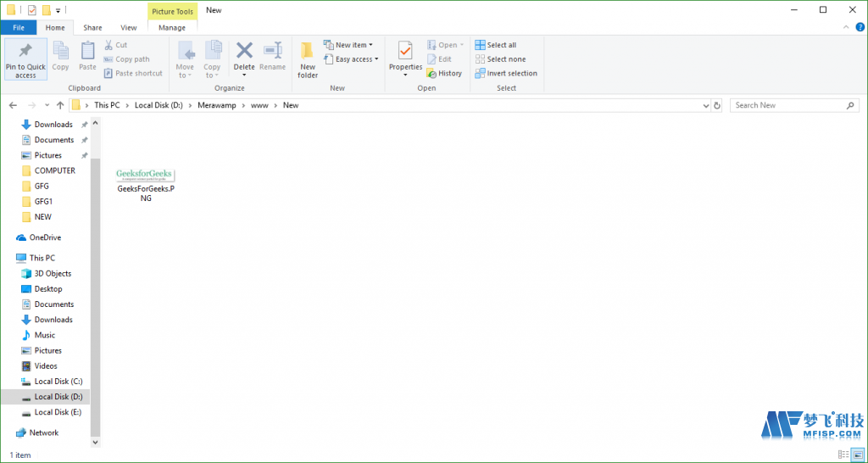This screenshot has height=463, width=868.
Task: Open the GFG1 folder in sidebar
Action: click(43, 202)
